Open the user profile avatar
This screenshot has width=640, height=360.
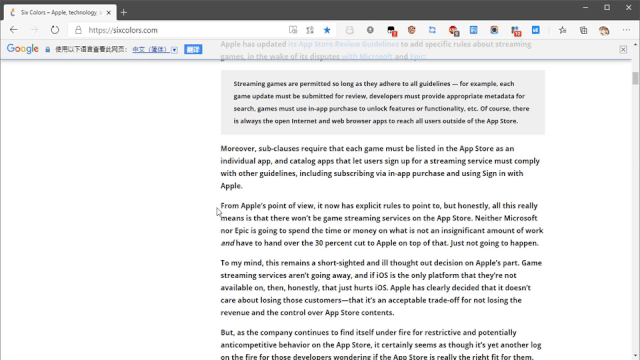pos(604,30)
